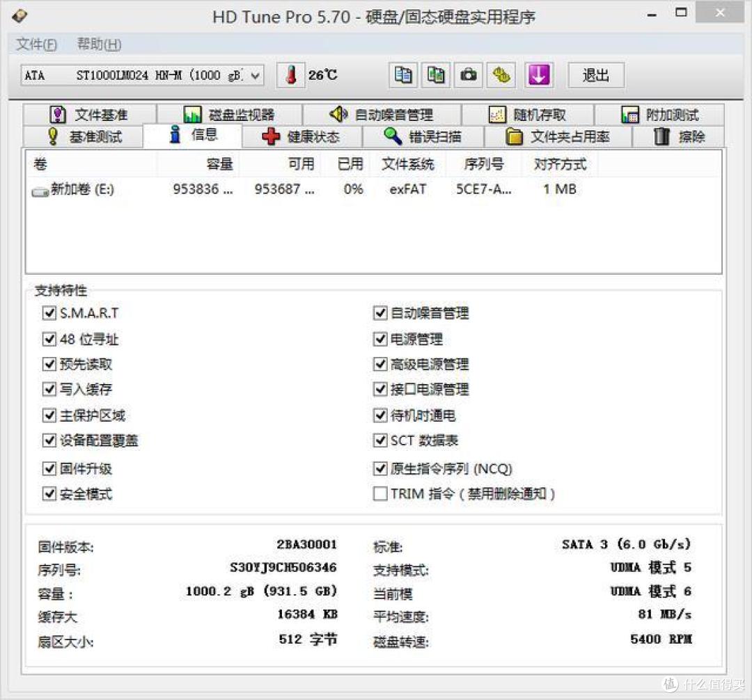Click the camera save screenshot icon
This screenshot has width=752, height=700.
tap(468, 75)
